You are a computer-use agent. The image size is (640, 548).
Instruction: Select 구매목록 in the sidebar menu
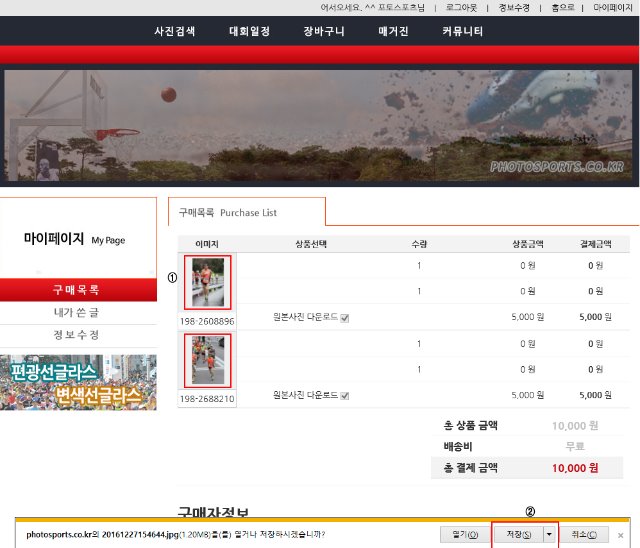(x=78, y=290)
